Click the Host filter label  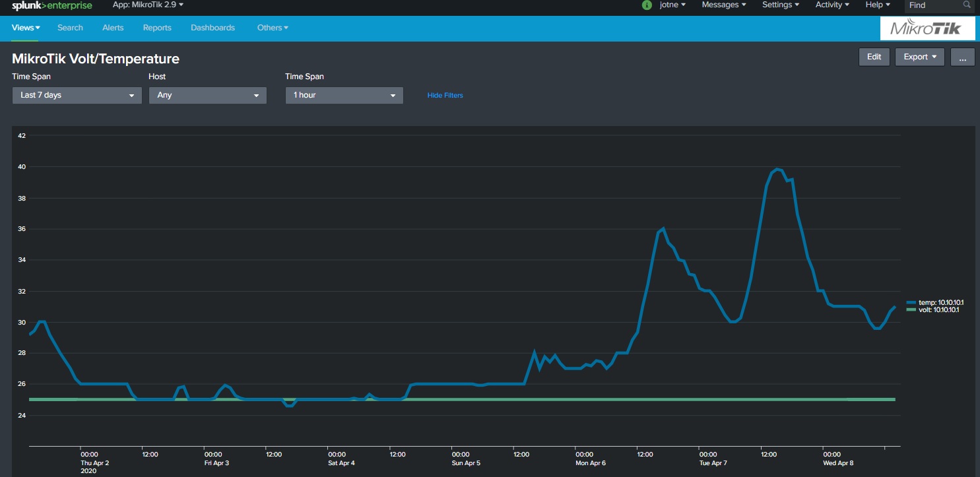pos(157,77)
